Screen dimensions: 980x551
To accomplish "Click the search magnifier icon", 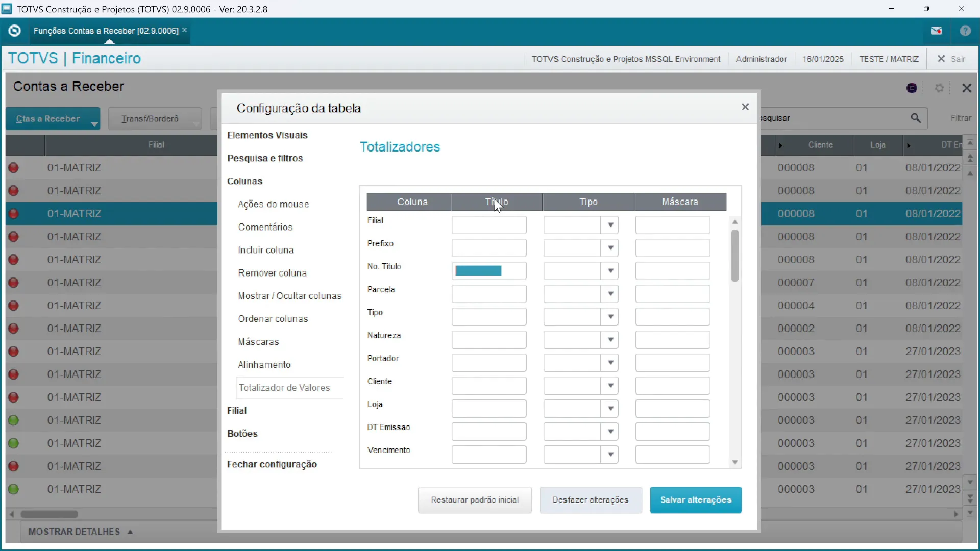I will click(x=916, y=118).
